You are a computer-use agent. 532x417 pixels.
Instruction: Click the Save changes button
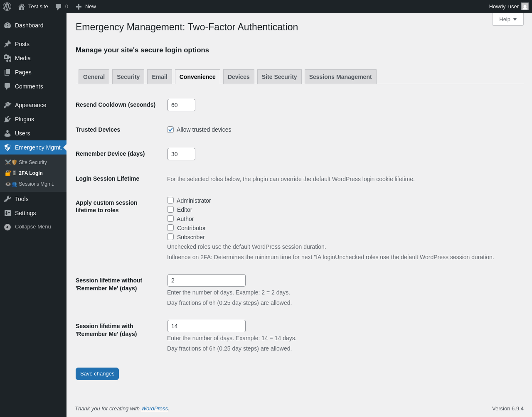97,374
